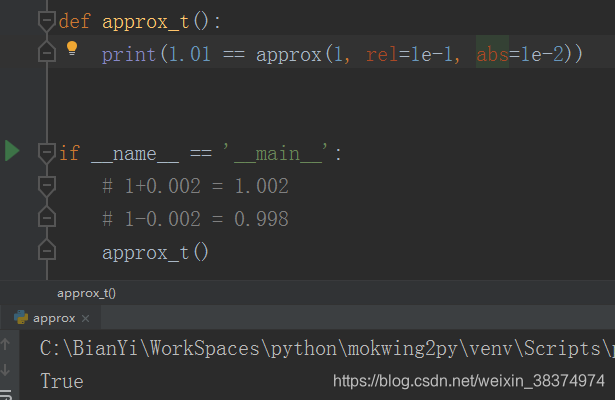The height and width of the screenshot is (400, 615).
Task: Click the __name__ variable
Action: [135, 154]
